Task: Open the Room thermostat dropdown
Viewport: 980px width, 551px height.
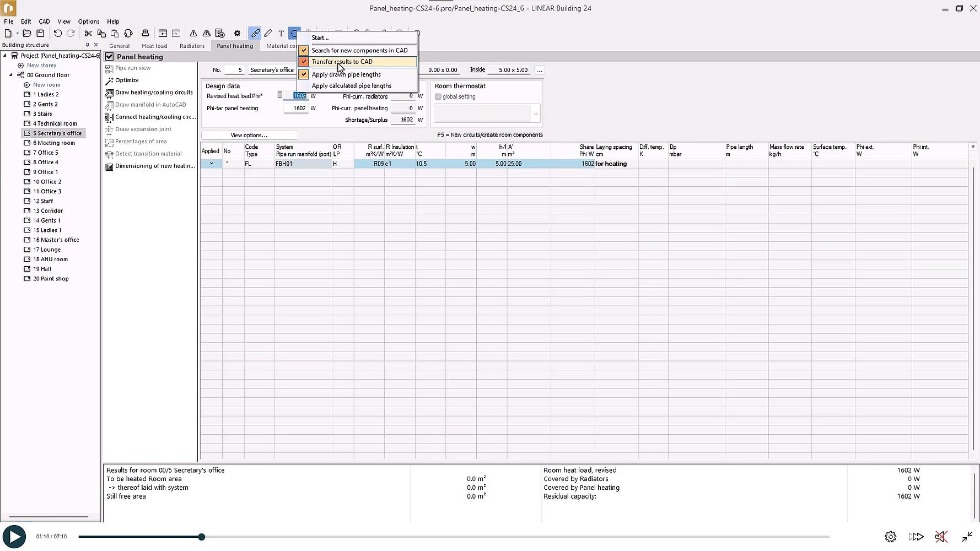Action: coord(535,114)
